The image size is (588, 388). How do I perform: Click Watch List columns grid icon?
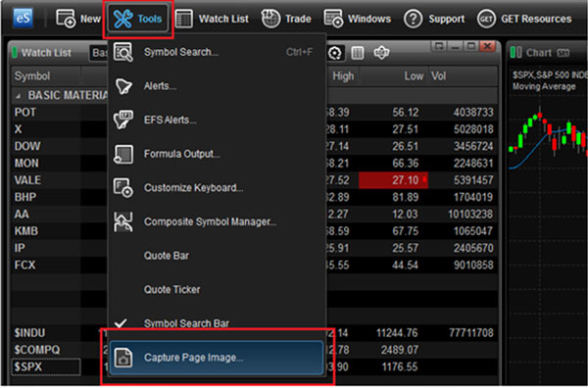357,53
